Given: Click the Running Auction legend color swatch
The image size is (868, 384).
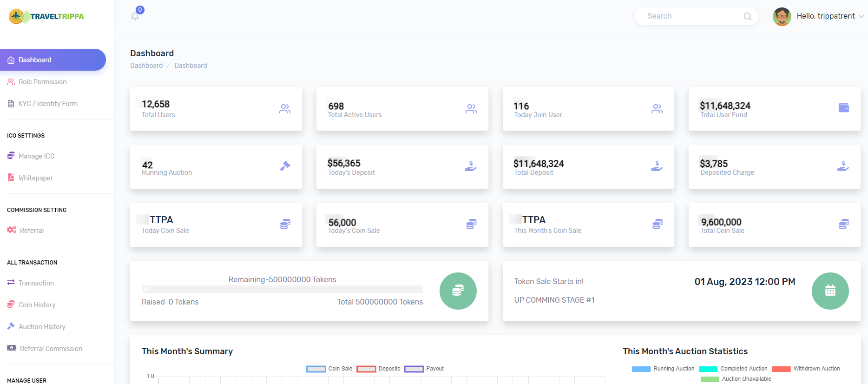Looking at the screenshot, I should point(641,369).
